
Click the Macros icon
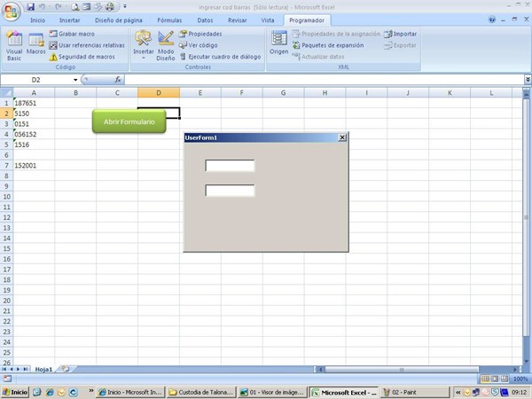point(36,44)
